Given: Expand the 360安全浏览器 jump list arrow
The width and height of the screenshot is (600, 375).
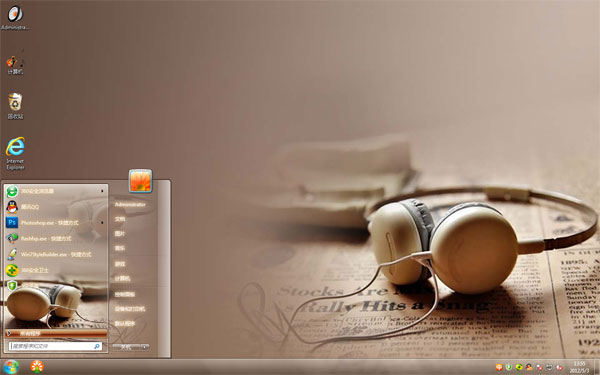Looking at the screenshot, I should (x=102, y=191).
